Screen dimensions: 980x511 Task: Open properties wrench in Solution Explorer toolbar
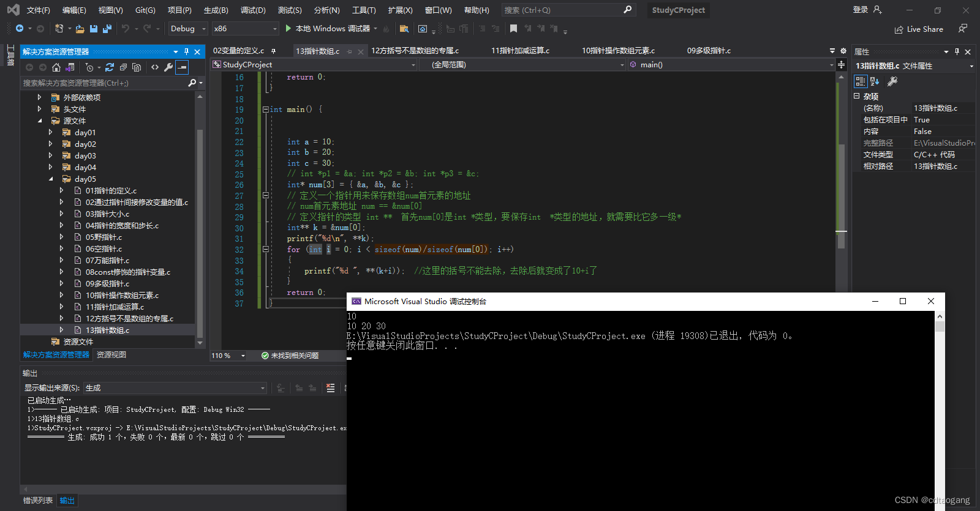tap(168, 67)
